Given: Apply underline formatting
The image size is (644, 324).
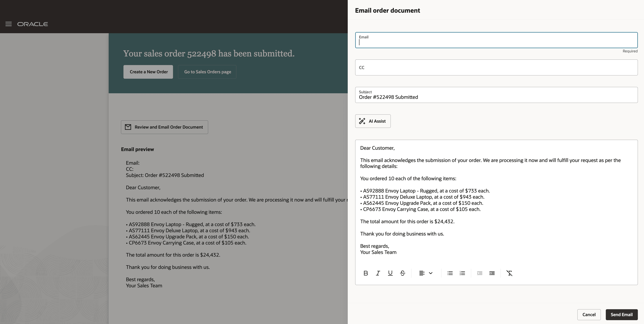Looking at the screenshot, I should [x=390, y=273].
